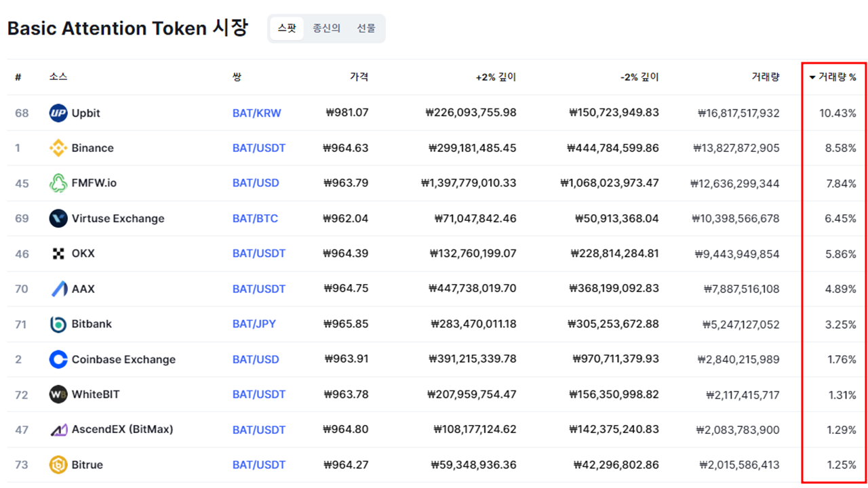Click the Bitrue exchange name
This screenshot has height=488, width=868.
coord(87,465)
